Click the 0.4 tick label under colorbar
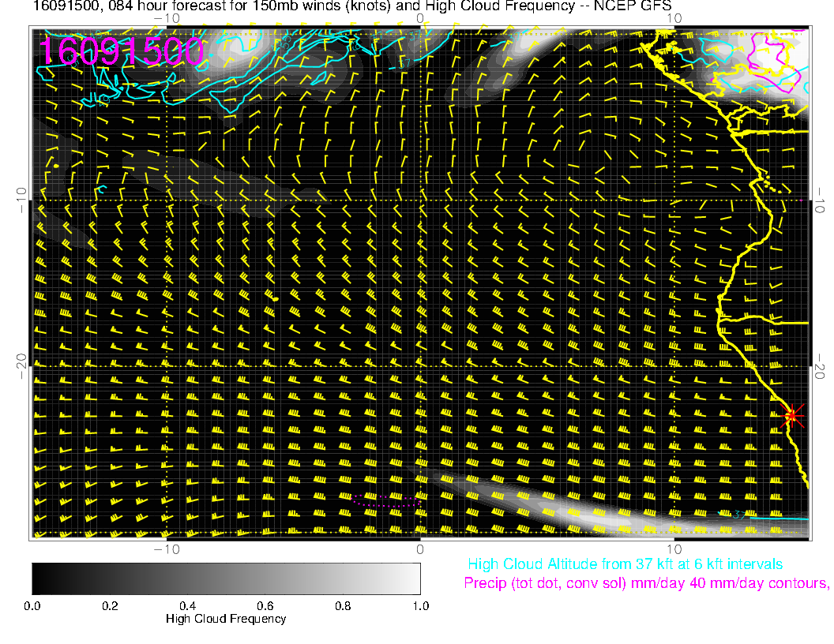834x644 pixels. 187,606
